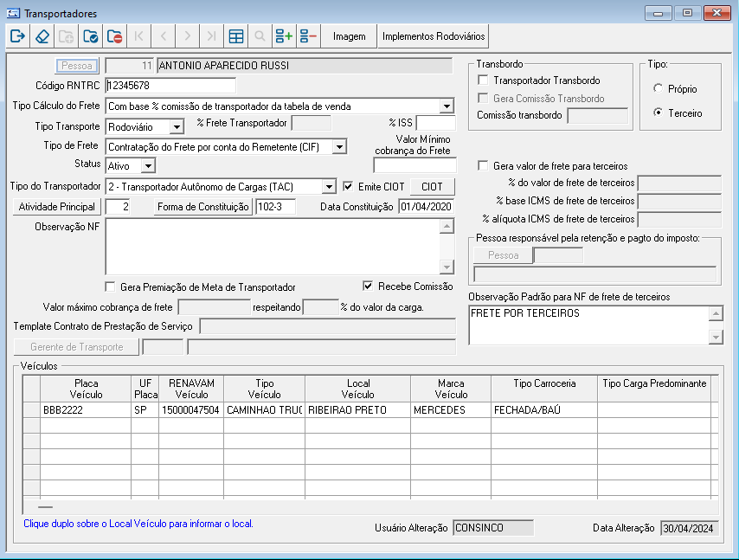Click the Placa Veículo column header
The width and height of the screenshot is (739, 560).
[86, 389]
